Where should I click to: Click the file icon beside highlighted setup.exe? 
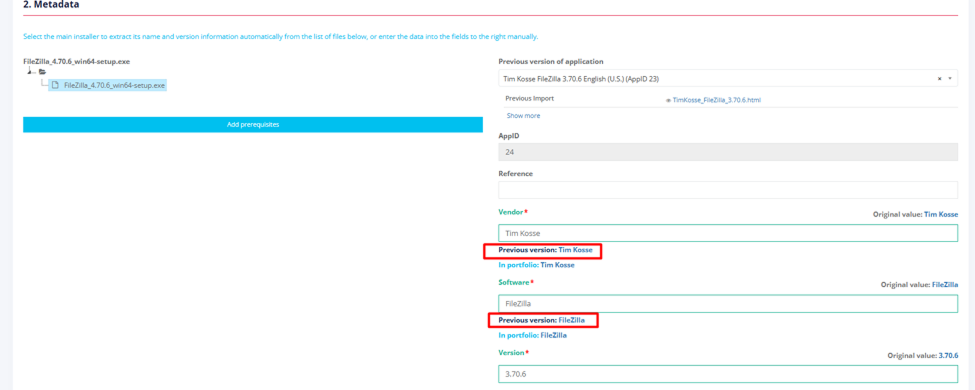[x=55, y=85]
